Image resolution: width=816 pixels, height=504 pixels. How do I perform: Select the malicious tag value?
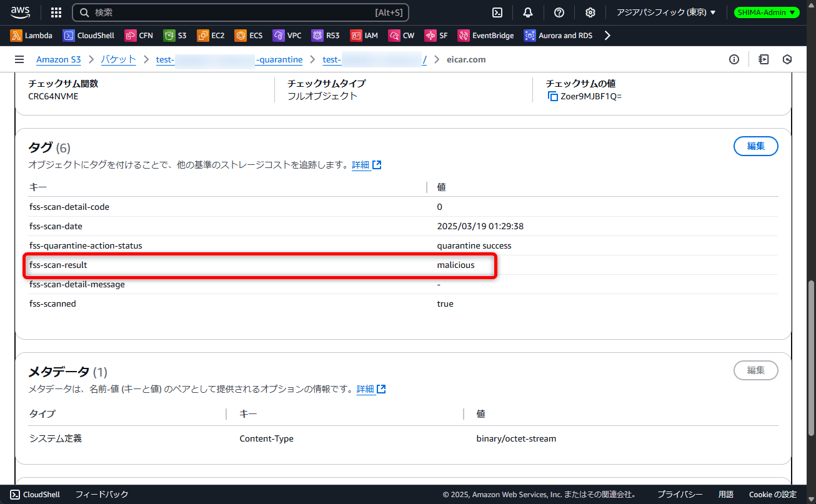(x=455, y=265)
